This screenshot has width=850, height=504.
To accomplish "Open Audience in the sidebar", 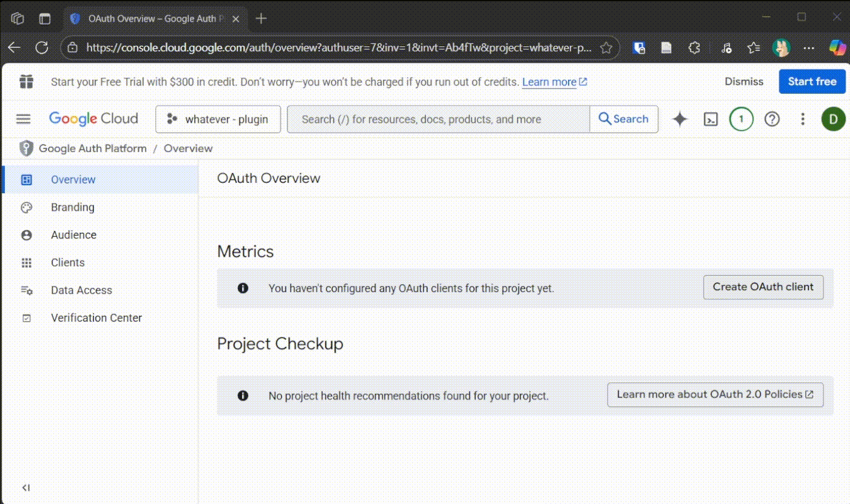I will coord(100,235).
